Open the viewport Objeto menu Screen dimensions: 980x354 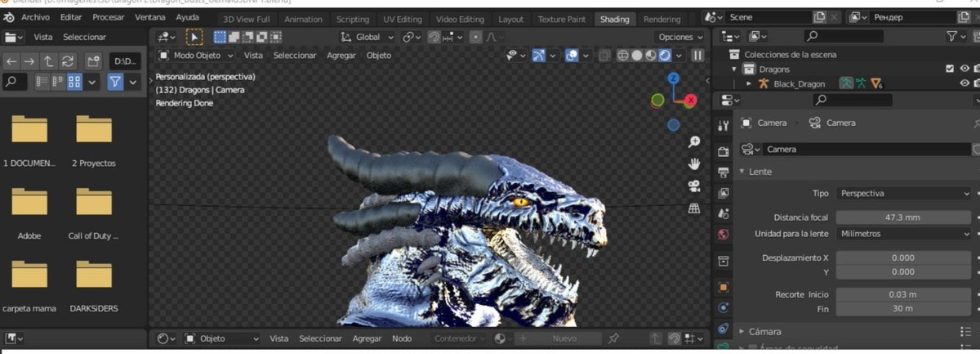(379, 55)
